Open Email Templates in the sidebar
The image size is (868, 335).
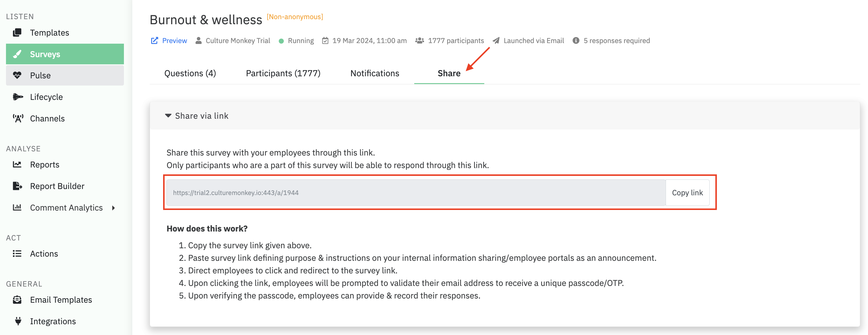click(x=65, y=300)
